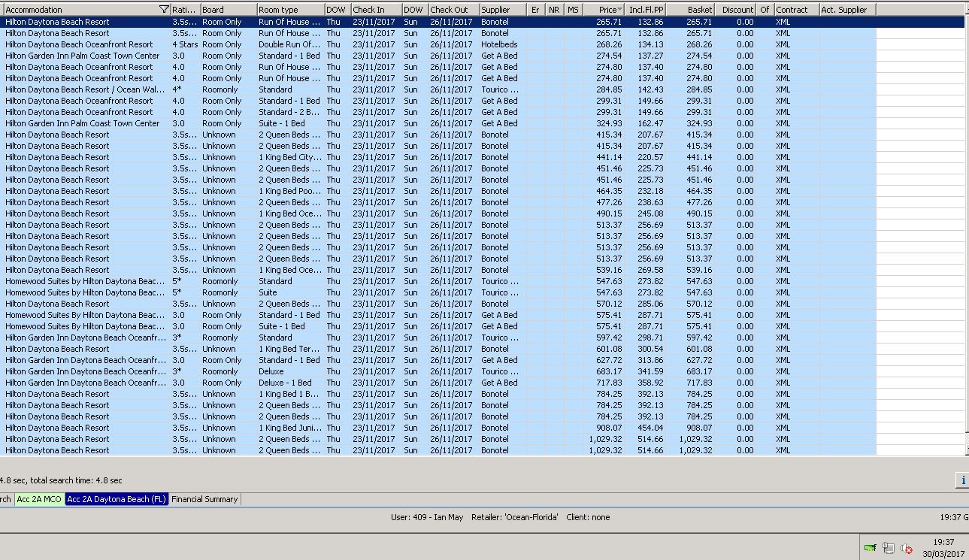This screenshot has width=969, height=560.
Task: Select the 220.57 per-person price cell
Action: tap(646, 157)
